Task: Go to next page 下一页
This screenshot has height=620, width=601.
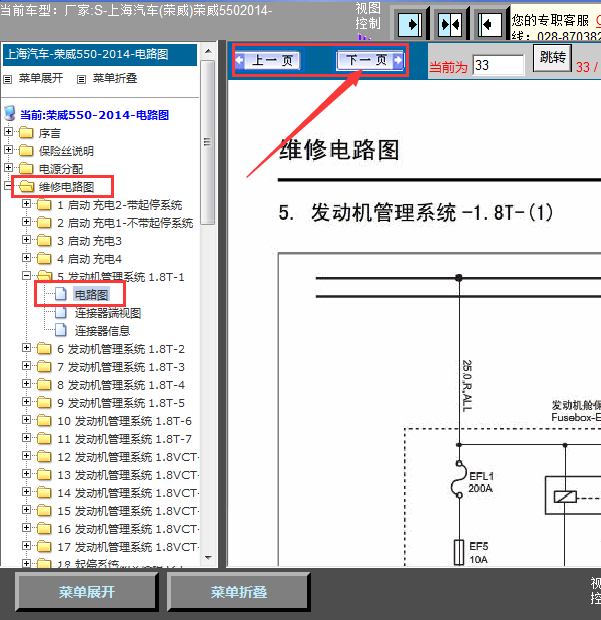Action: tap(370, 60)
